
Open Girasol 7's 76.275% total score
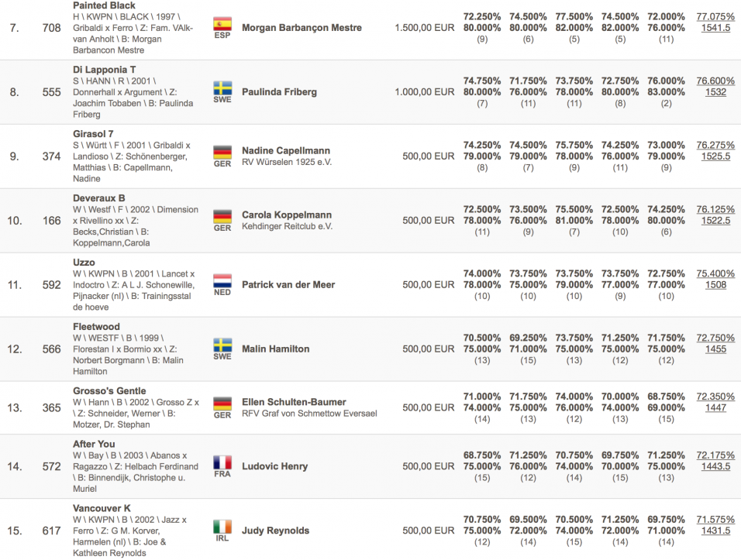pos(715,145)
